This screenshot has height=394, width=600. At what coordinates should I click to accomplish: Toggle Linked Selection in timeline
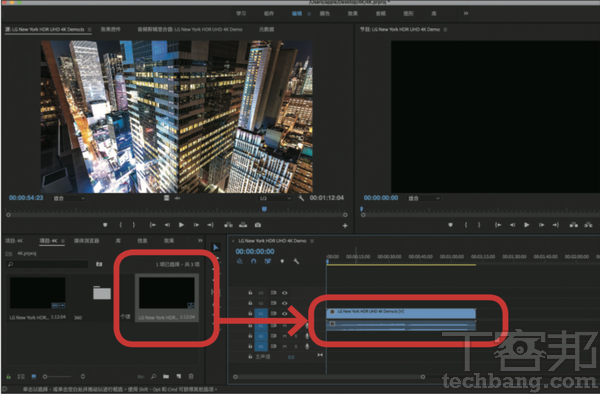[267, 261]
